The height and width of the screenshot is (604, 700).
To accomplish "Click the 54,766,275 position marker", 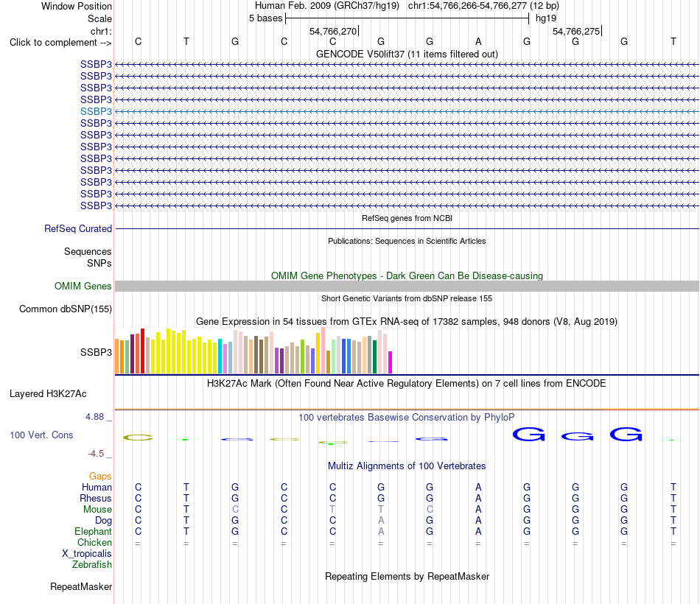I will pyautogui.click(x=576, y=31).
